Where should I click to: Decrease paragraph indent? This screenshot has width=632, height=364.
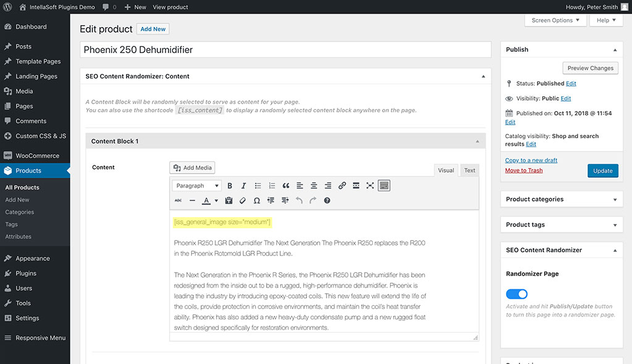(271, 201)
